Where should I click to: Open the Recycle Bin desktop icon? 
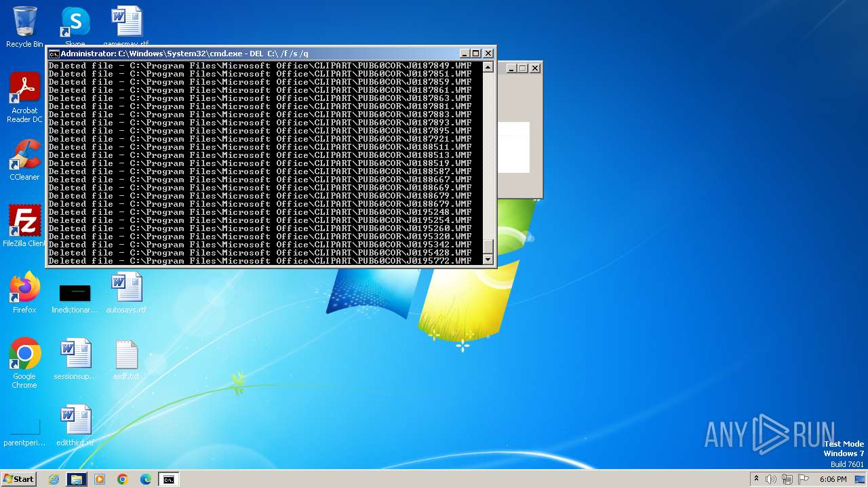[x=24, y=27]
